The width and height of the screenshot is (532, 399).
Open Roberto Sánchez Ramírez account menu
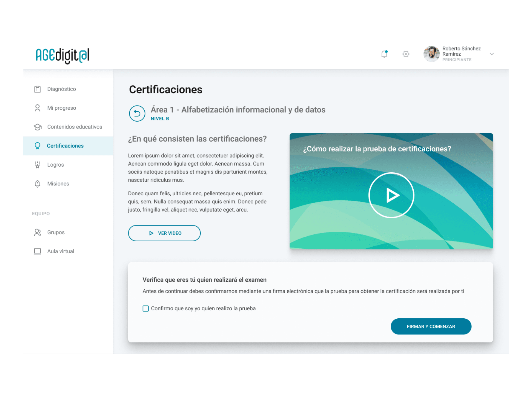click(461, 52)
